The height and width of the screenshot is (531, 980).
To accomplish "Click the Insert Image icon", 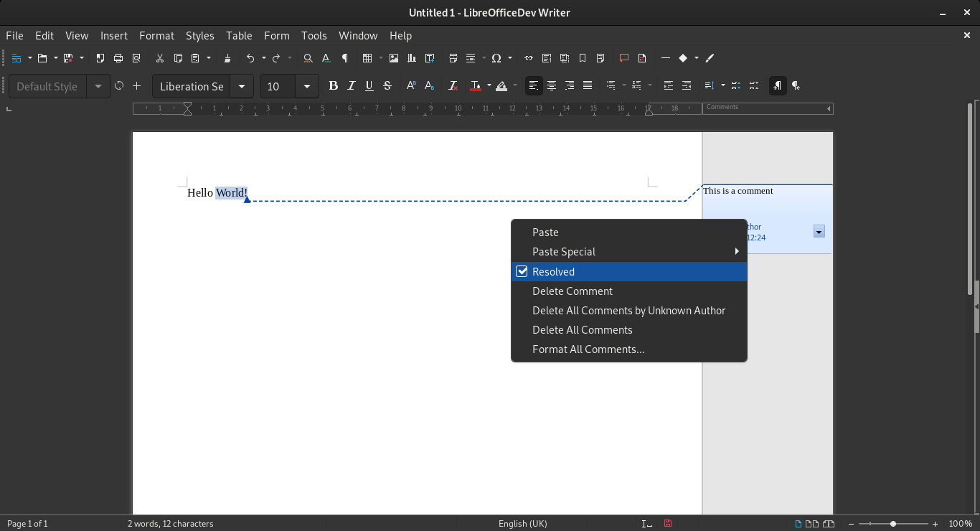I will coord(394,58).
